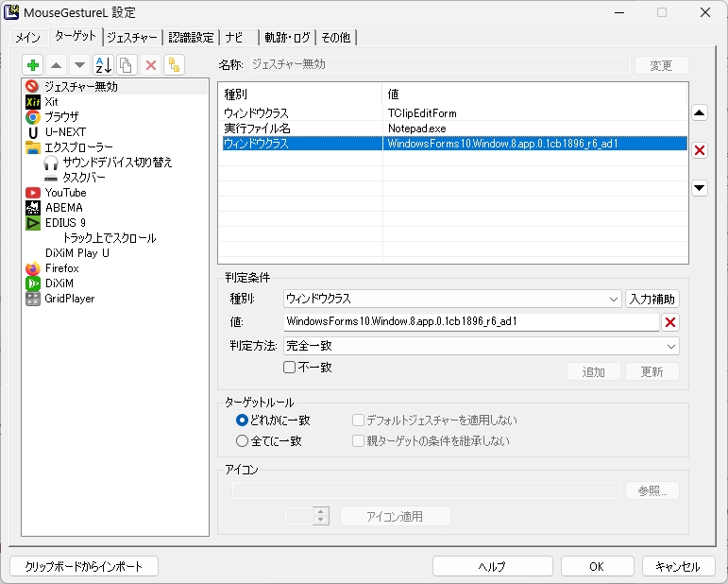The image size is (728, 584).
Task: Click the green plus add target icon
Action: [33, 65]
